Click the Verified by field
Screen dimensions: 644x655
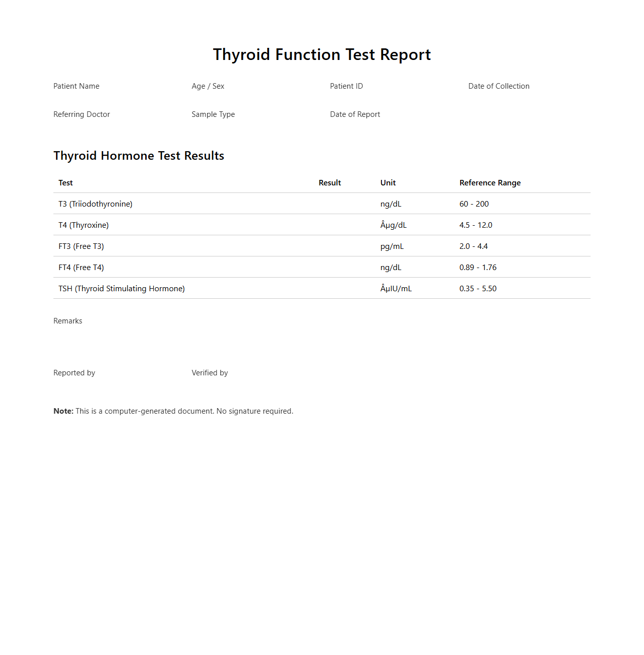click(210, 373)
